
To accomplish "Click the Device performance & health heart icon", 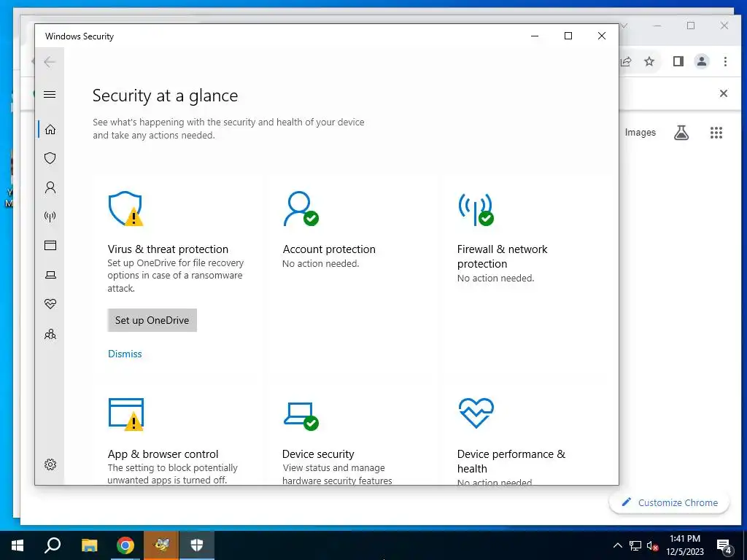I will [476, 413].
